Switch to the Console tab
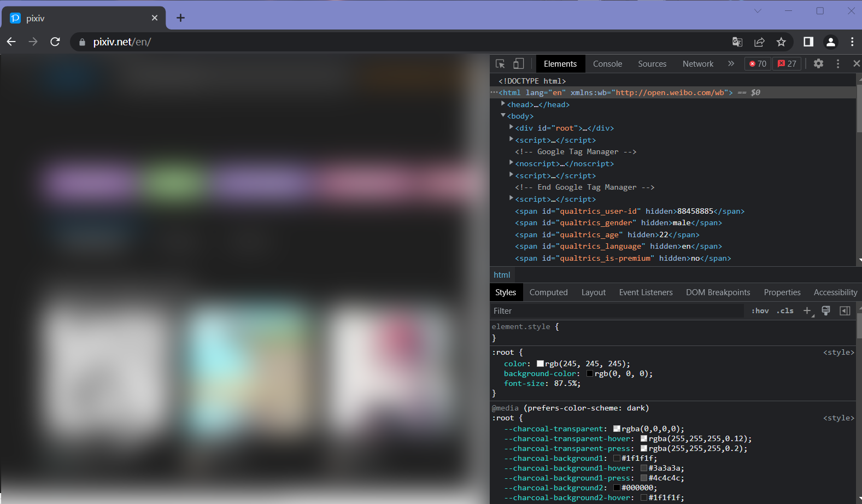 607,63
